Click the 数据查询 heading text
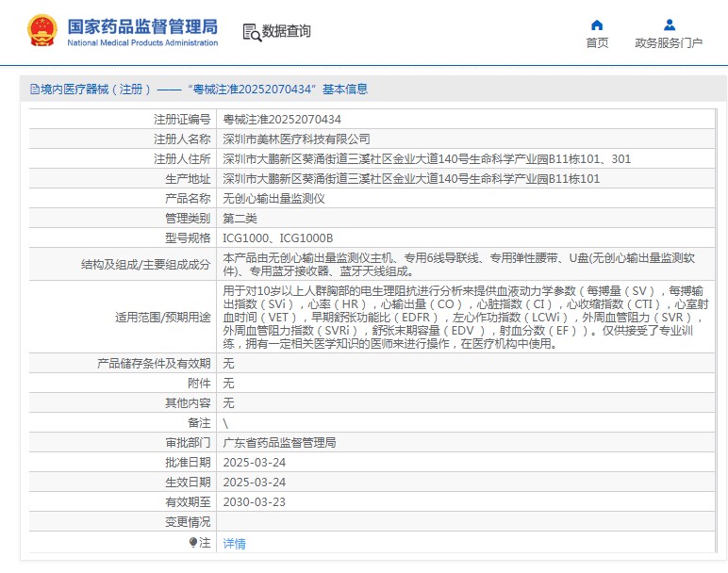Image resolution: width=728 pixels, height=573 pixels. point(286,31)
